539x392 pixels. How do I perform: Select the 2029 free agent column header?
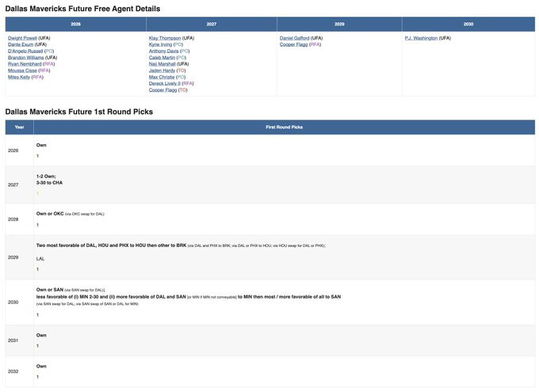339,24
